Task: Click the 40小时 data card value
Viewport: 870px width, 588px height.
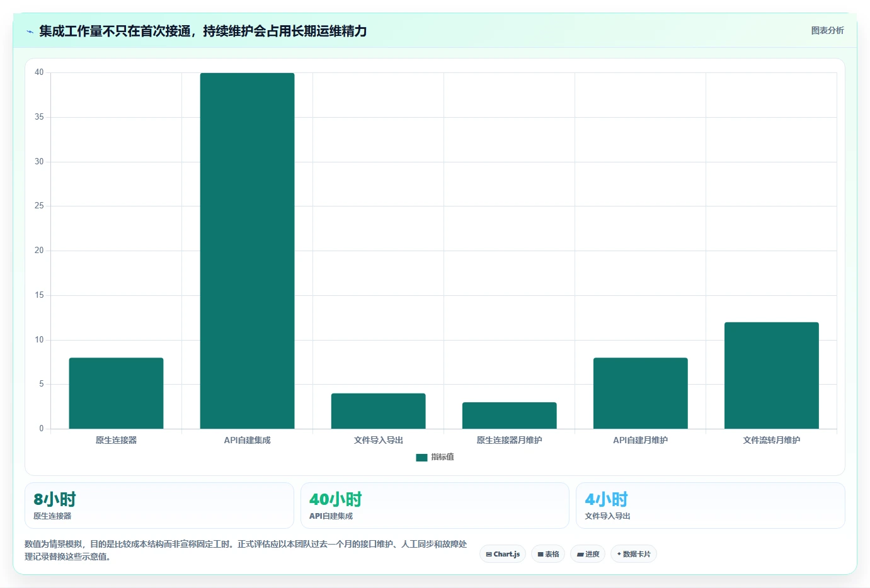Action: click(335, 499)
